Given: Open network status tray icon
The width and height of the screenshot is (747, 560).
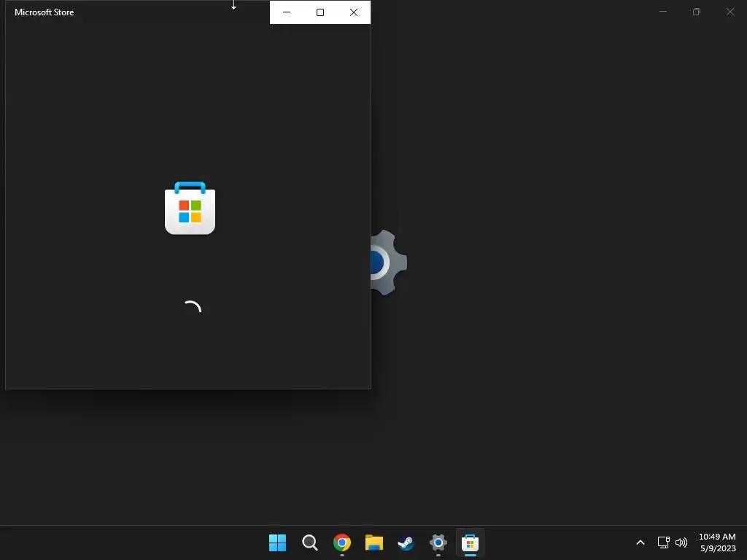Looking at the screenshot, I should click(663, 542).
